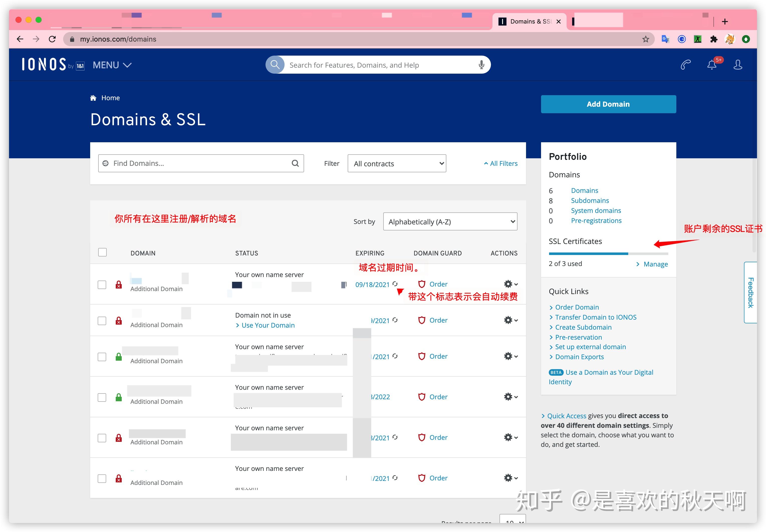The height and width of the screenshot is (532, 766).
Task: Open the All contracts filter dropdown
Action: pos(397,163)
